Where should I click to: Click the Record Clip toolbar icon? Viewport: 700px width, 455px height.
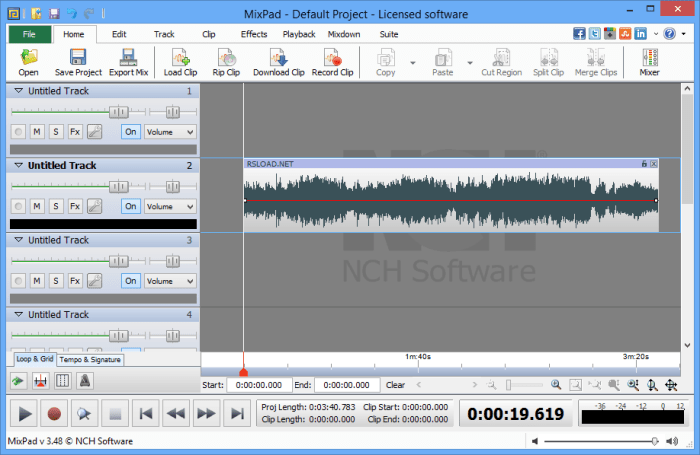click(x=332, y=63)
